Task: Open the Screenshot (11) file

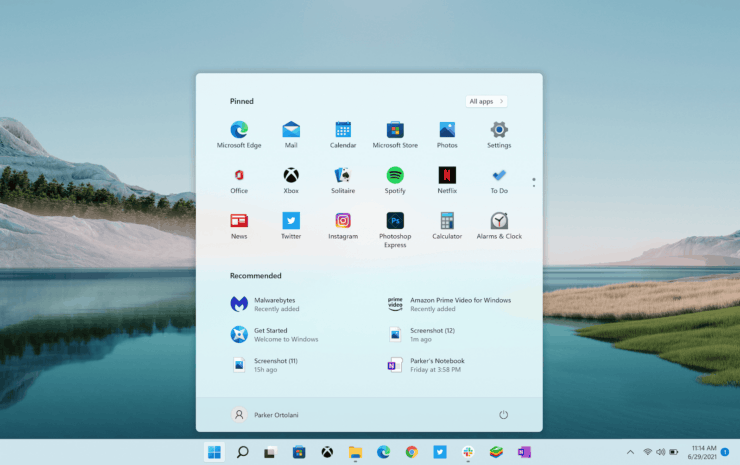Action: pos(264,365)
